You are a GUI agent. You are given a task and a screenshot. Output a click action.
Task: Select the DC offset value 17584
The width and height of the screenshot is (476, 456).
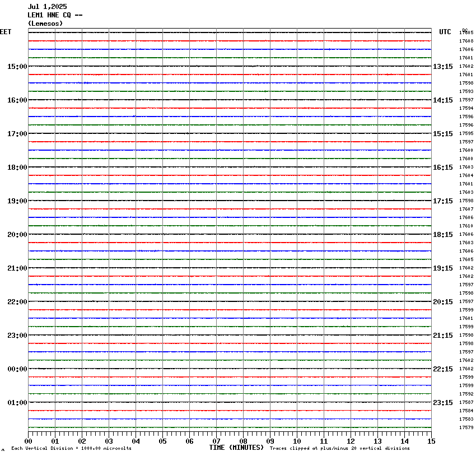click(466, 411)
